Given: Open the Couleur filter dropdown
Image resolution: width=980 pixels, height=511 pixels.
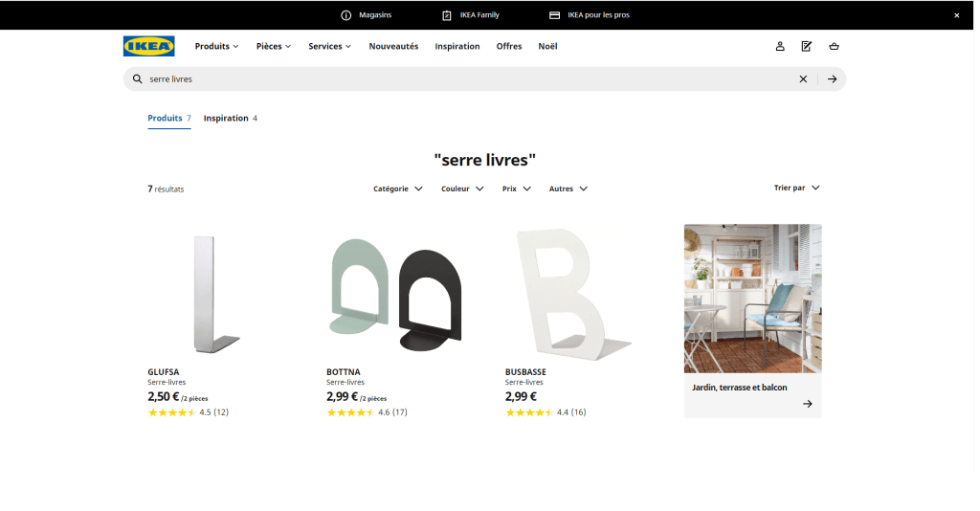Looking at the screenshot, I should click(462, 189).
